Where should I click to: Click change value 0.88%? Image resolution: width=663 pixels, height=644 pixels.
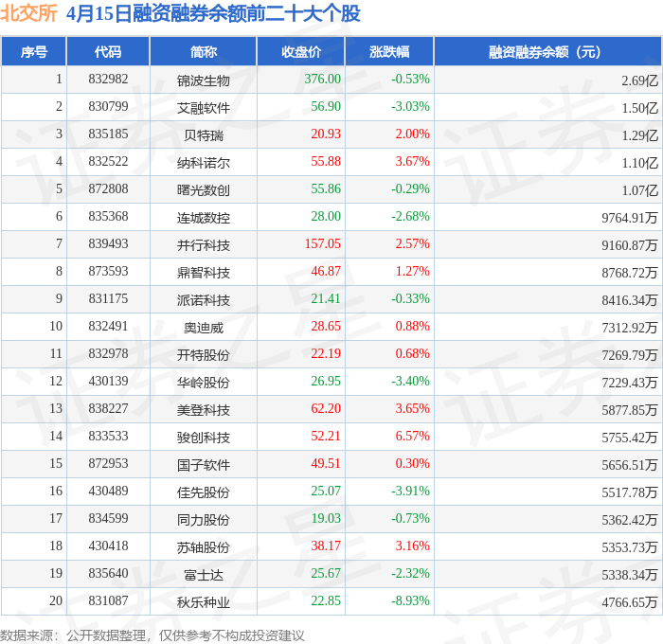(x=412, y=327)
